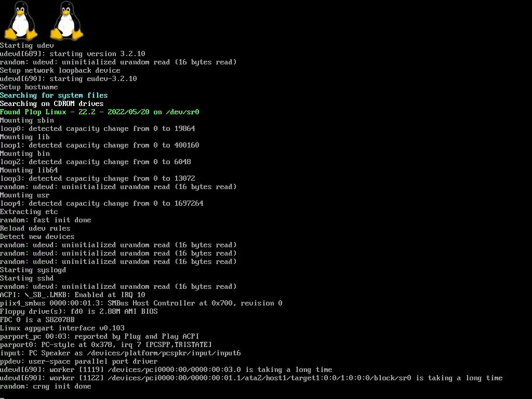
Task: Click 'Floppy drive(s): fd0 is 2.88M AMI BIOS'
Action: coord(79,312)
